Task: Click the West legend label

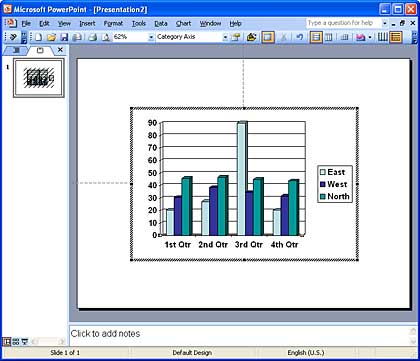Action: [337, 184]
